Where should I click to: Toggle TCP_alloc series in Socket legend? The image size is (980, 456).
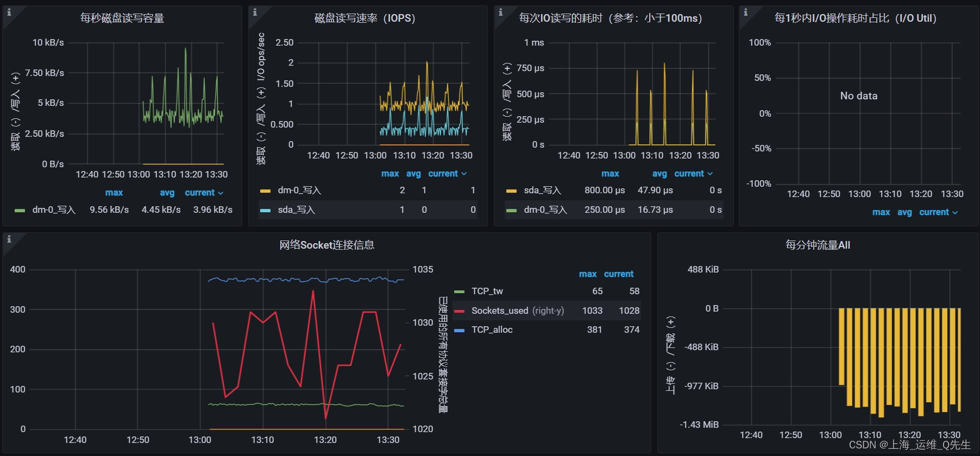[492, 330]
